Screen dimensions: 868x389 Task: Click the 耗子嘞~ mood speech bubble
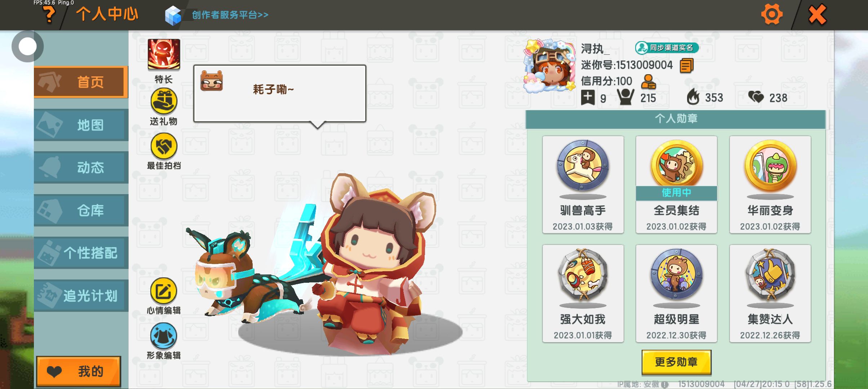pyautogui.click(x=280, y=94)
